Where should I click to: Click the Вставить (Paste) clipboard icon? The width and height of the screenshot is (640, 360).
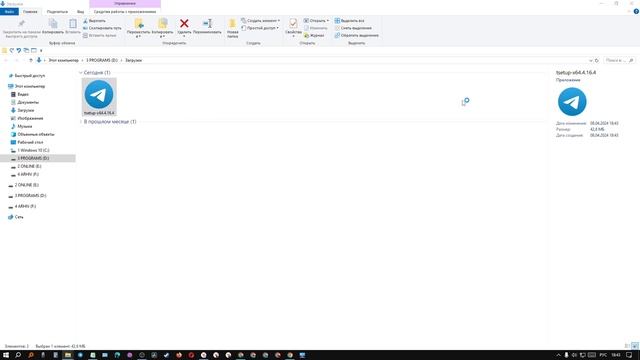[x=73, y=24]
